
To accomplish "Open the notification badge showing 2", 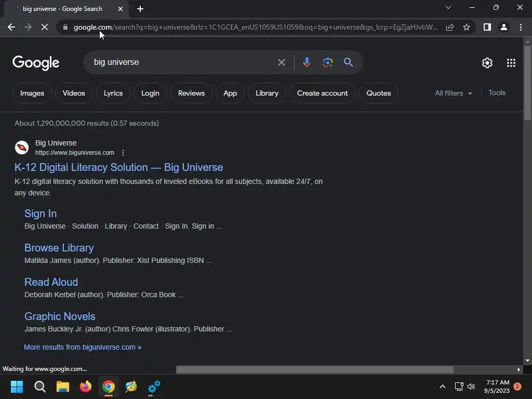I will coord(517,386).
